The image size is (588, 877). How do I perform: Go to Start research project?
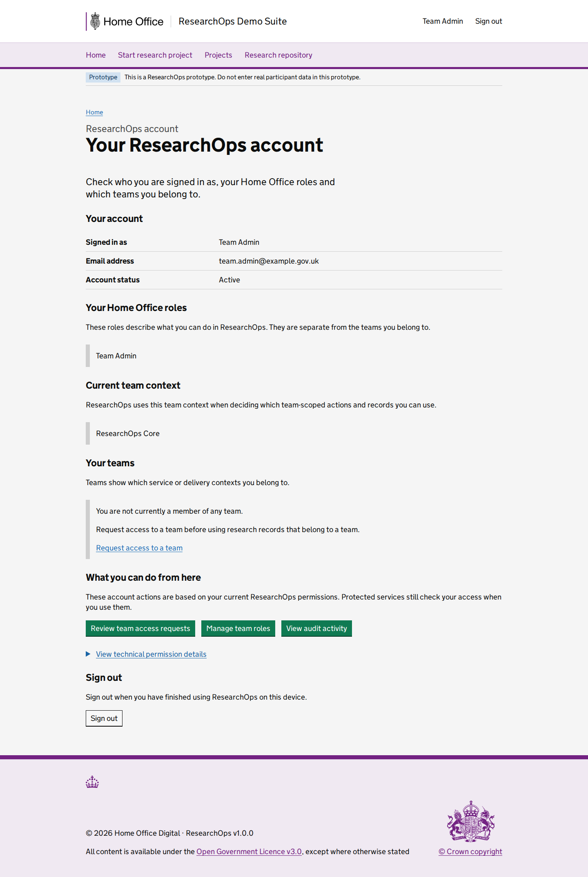click(155, 55)
